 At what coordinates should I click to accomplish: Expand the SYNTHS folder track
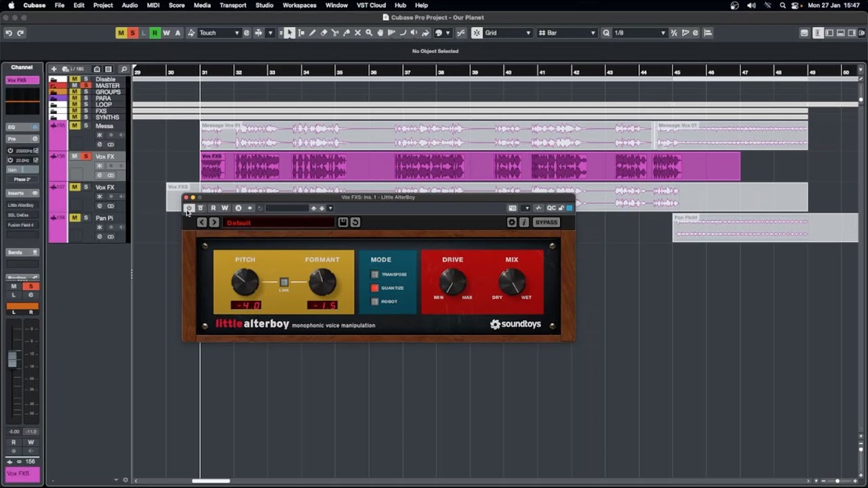pyautogui.click(x=54, y=117)
